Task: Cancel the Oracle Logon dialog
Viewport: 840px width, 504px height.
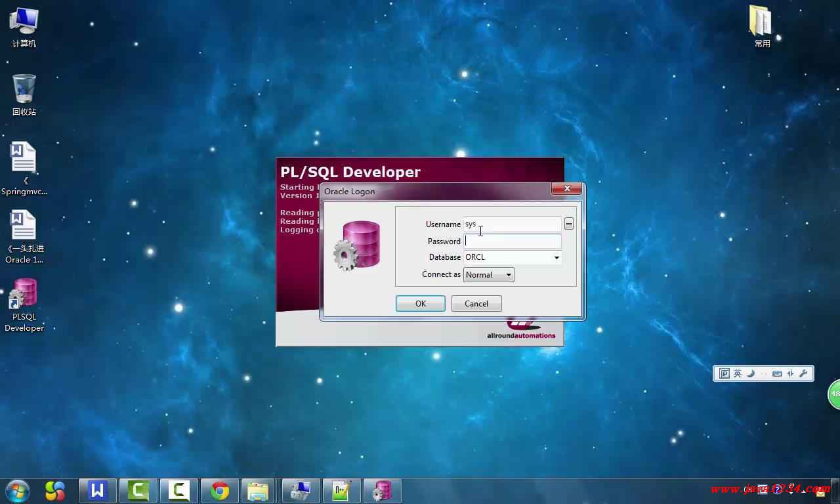Action: [476, 303]
